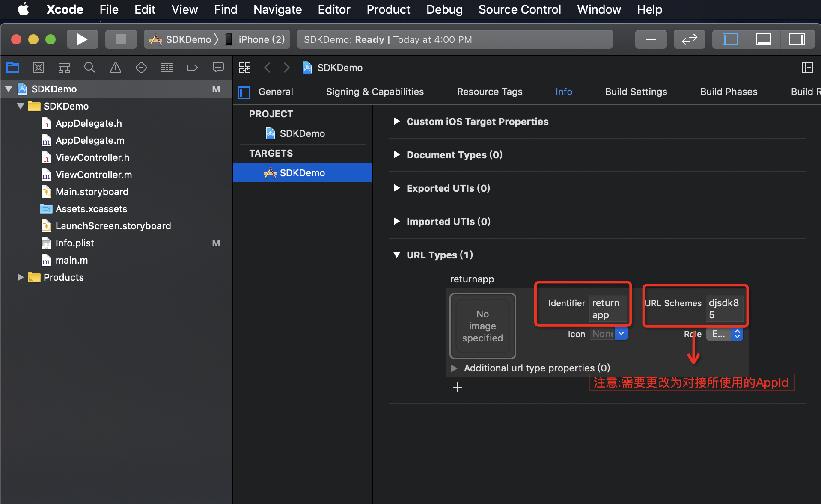
Task: Click the No image specified well
Action: 482,326
